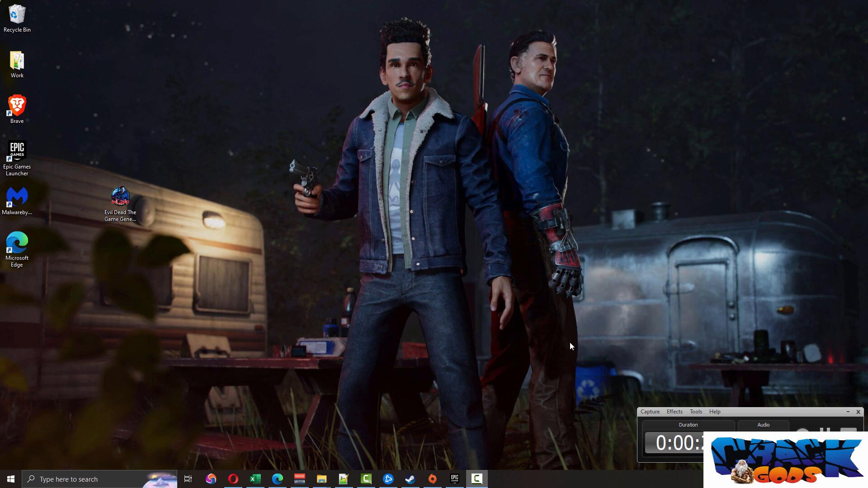Open Excel from the taskbar

coord(255,479)
